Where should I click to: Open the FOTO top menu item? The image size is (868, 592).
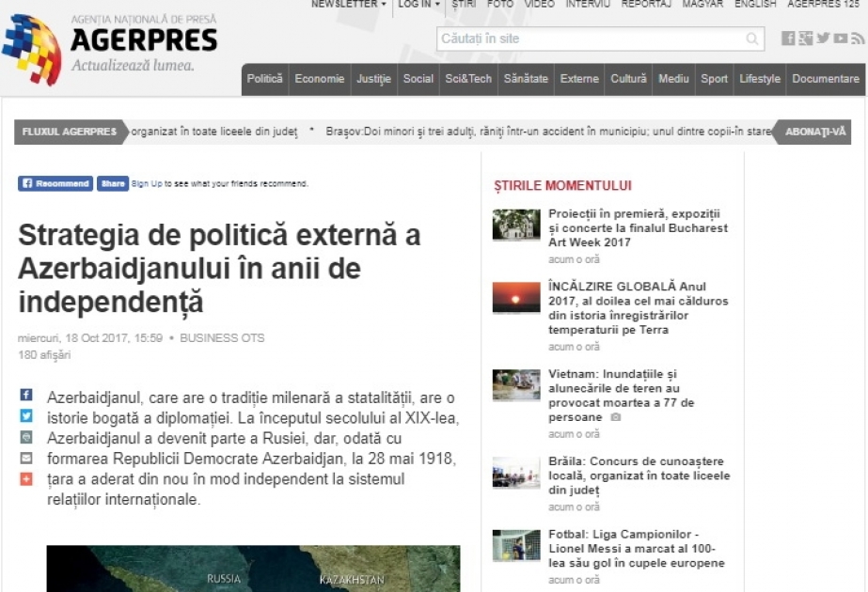coord(500,5)
